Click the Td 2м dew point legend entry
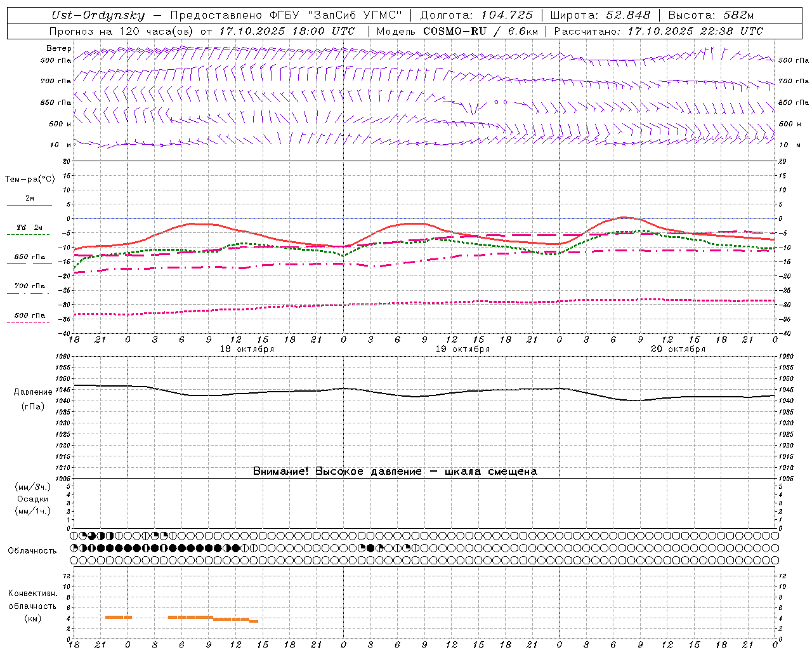Screen dimensions: 812x650 pos(30,227)
